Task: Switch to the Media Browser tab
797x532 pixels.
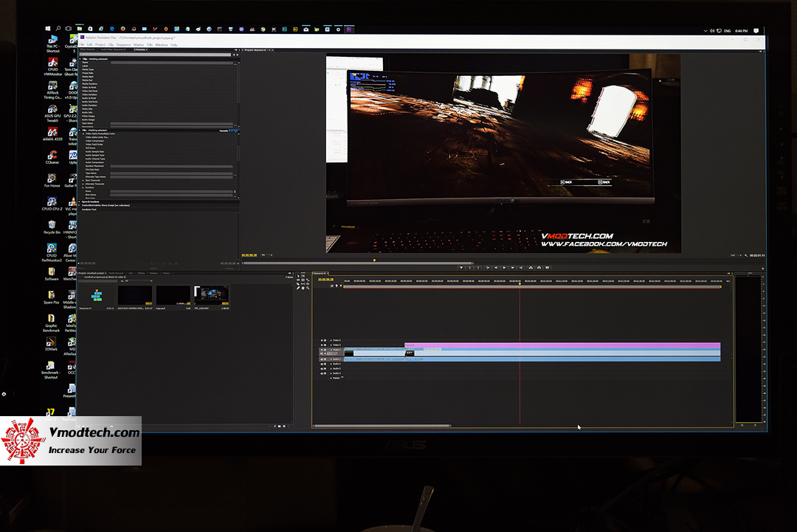Action: point(117,273)
